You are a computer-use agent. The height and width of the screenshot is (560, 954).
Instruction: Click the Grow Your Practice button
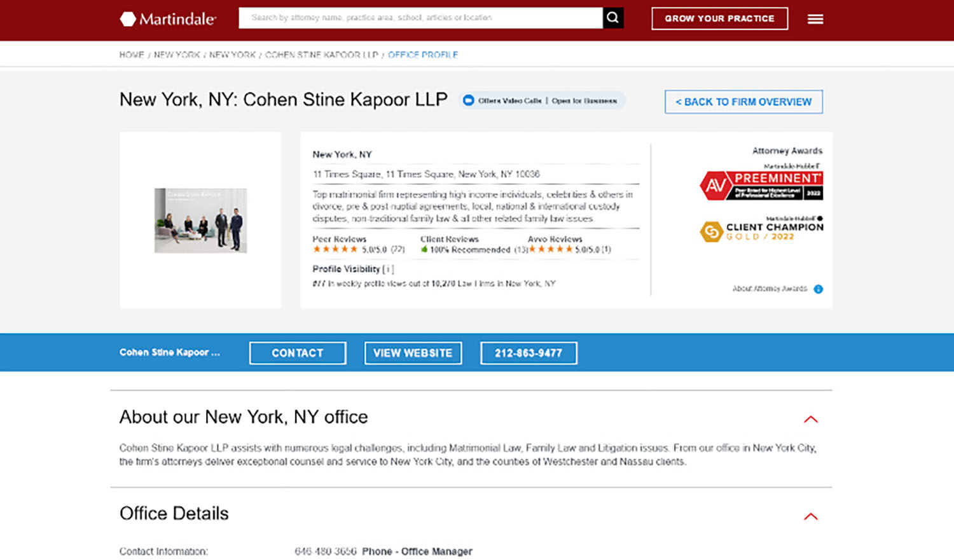[x=719, y=18]
